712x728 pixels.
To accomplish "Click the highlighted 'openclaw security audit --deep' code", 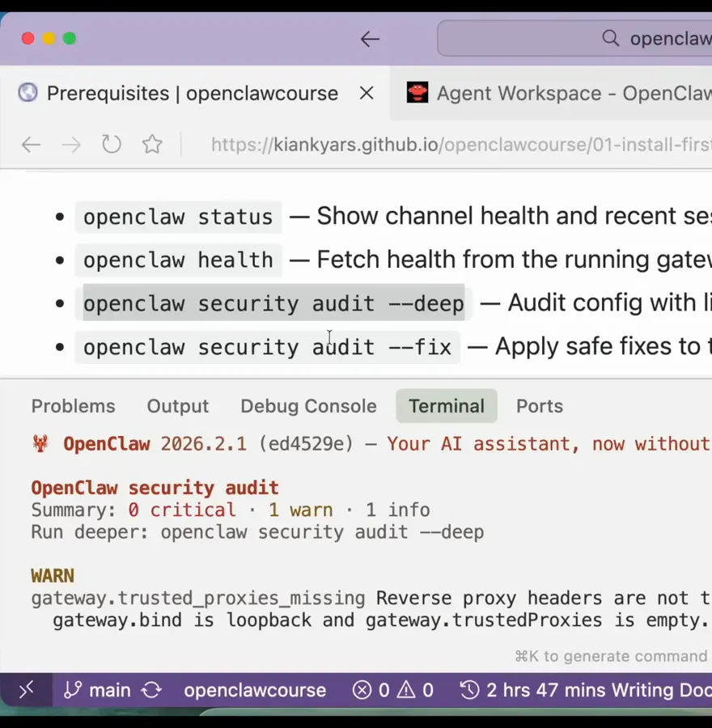I will point(273,303).
